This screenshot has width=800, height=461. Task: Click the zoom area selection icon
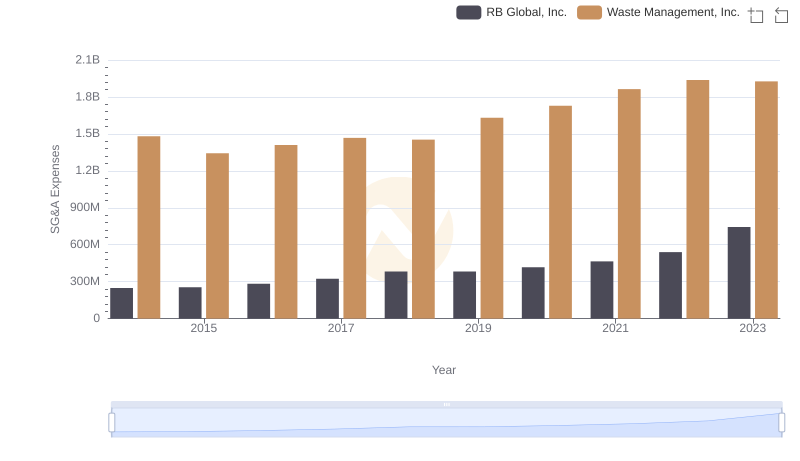click(756, 15)
